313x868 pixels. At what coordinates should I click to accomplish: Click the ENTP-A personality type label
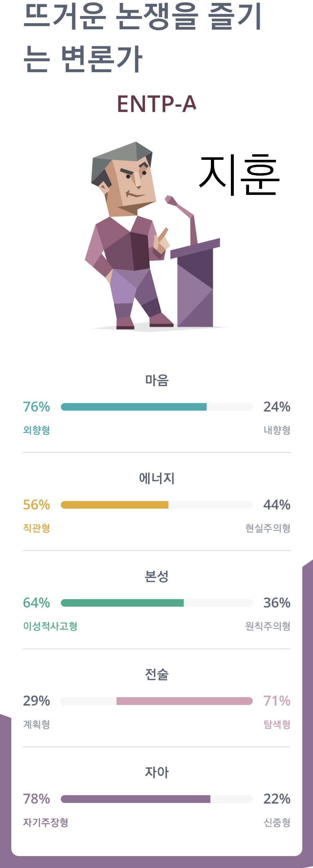coord(157,104)
